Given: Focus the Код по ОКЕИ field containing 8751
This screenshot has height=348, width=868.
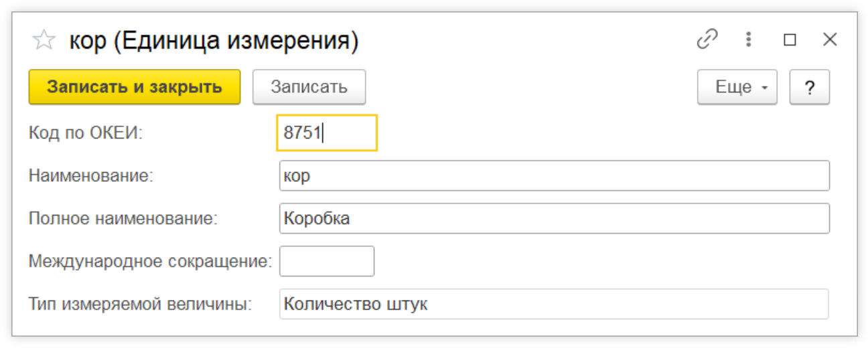Looking at the screenshot, I should 327,133.
